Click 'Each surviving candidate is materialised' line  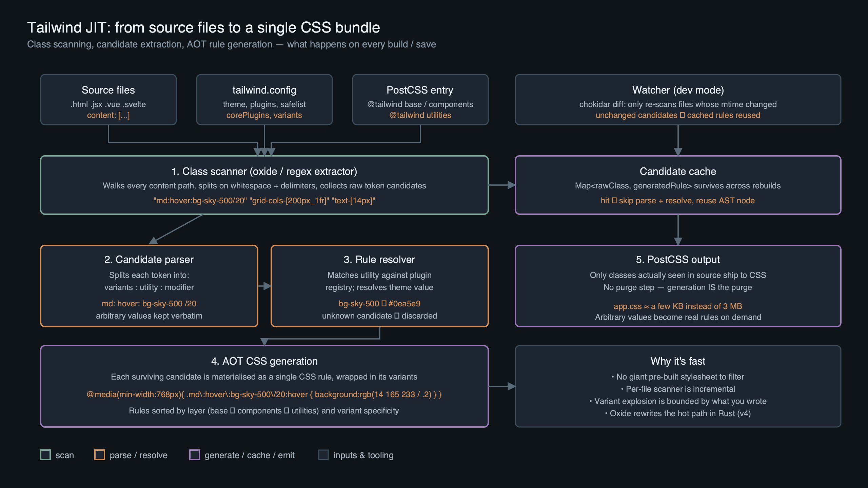pos(264,377)
